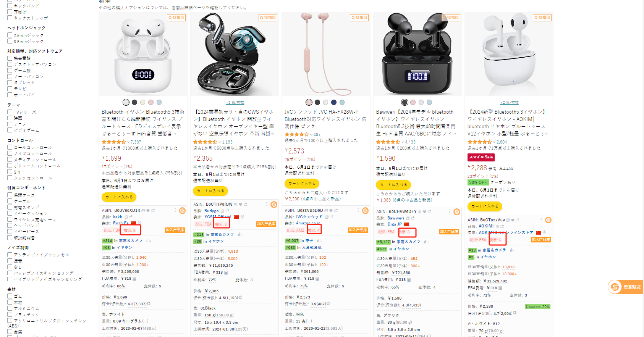Viewport: 644px width, 337px height.
Task: Tick the 保護ケース component filter
Action: pyautogui.click(x=10, y=195)
